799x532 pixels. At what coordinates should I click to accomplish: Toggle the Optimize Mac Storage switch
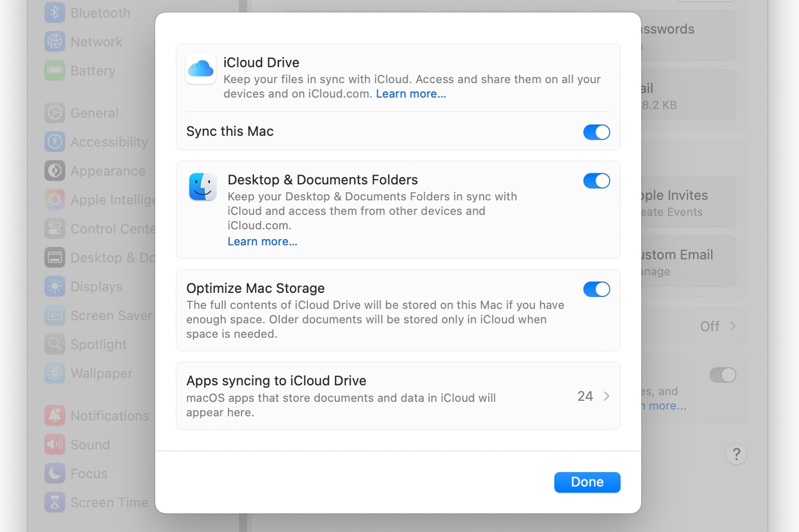point(596,289)
